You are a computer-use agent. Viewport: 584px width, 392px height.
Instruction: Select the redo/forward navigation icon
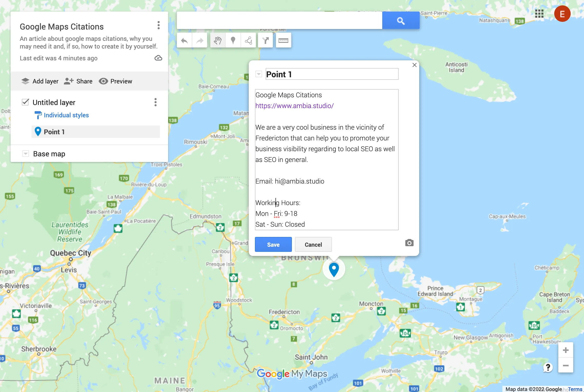(x=200, y=40)
